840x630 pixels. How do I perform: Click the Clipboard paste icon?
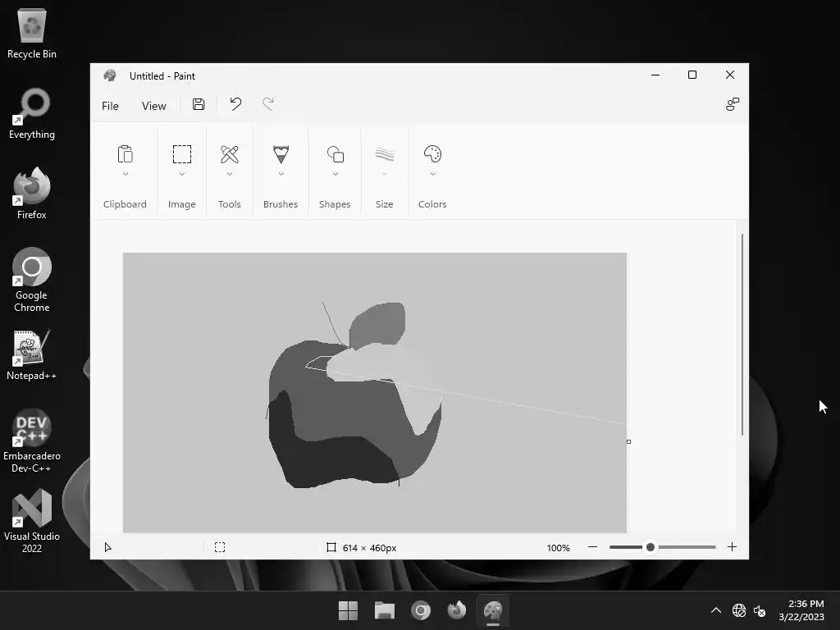125,154
